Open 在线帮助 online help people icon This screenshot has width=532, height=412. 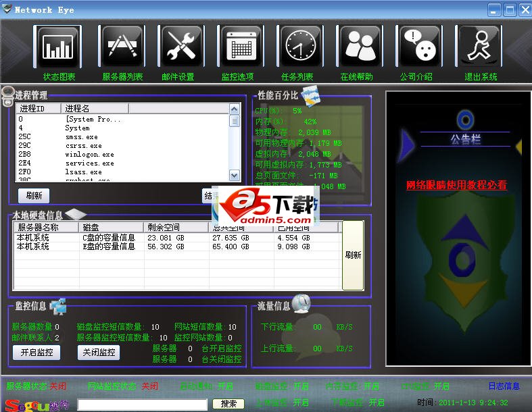point(360,47)
